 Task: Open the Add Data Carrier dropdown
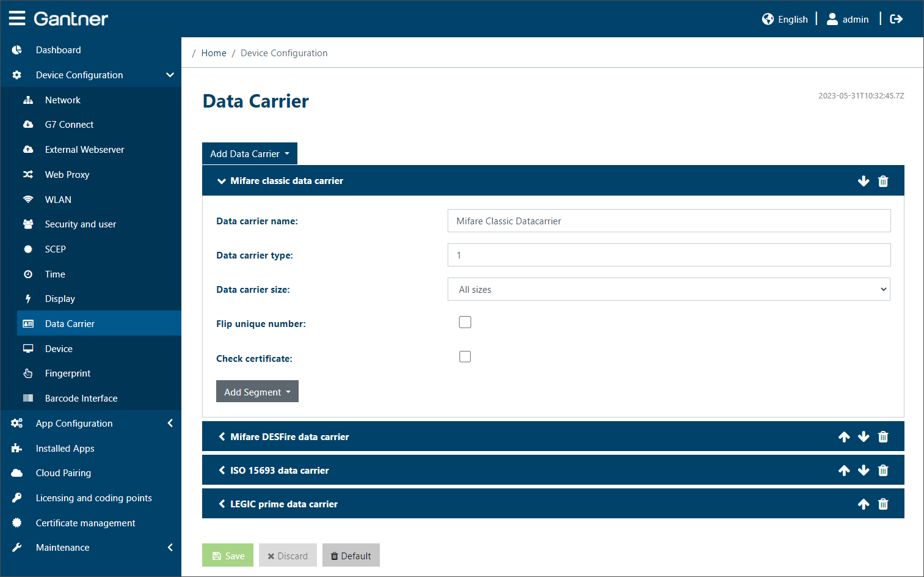[250, 153]
